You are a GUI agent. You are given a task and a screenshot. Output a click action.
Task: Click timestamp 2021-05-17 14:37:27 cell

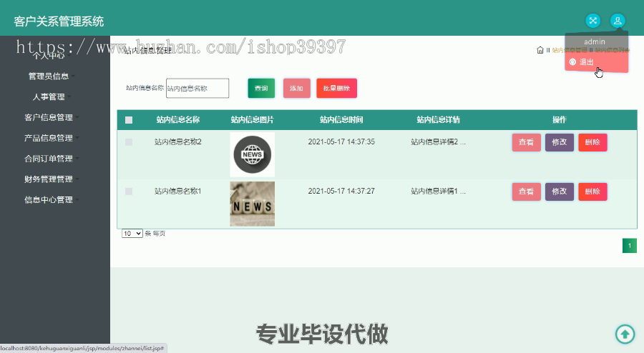coord(341,191)
